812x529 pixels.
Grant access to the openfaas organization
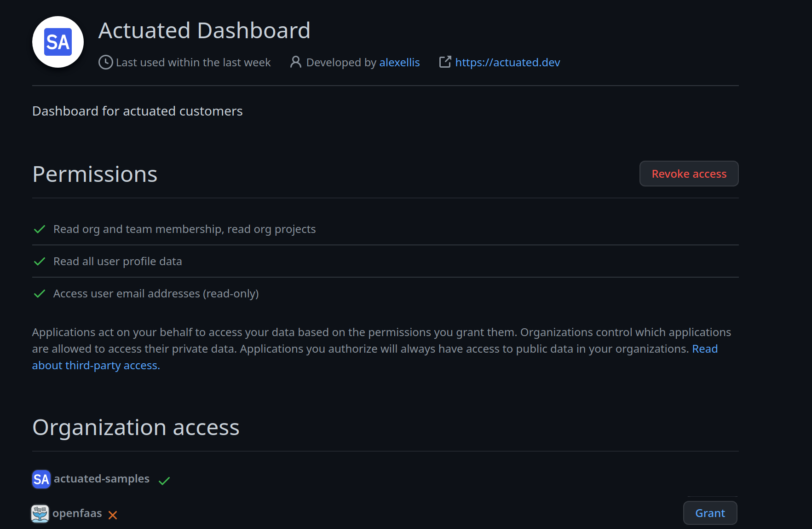coord(710,513)
